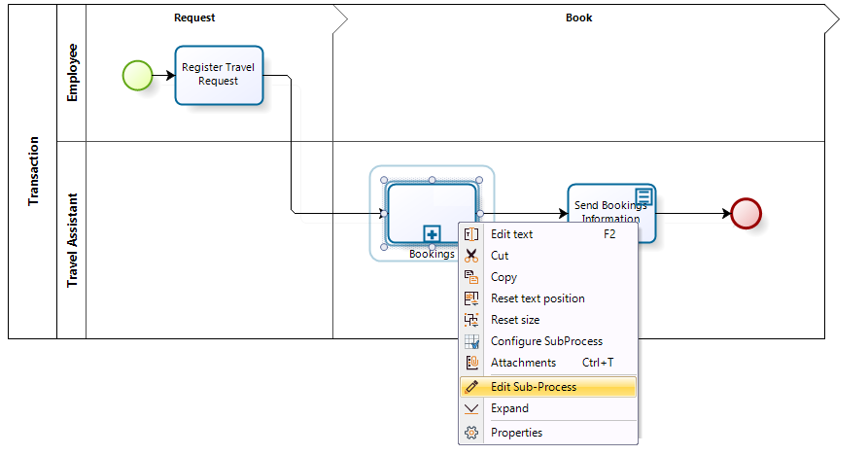The width and height of the screenshot is (868, 455).
Task: Click the Reset text position icon
Action: click(471, 298)
